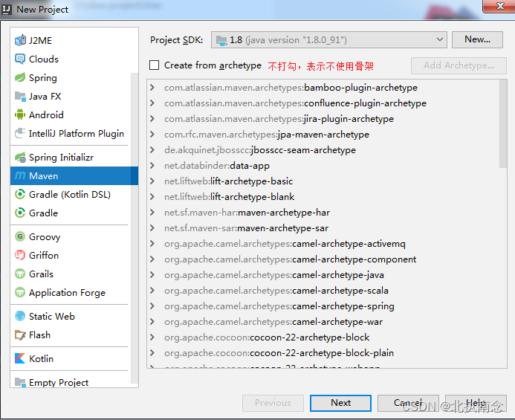Expand the jbosscc-seam-archetype entry
The width and height of the screenshot is (515, 420).
point(152,150)
